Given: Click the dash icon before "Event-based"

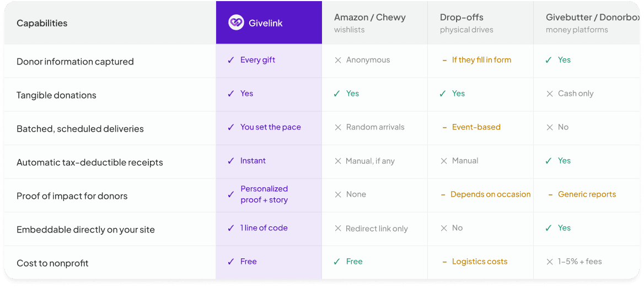Looking at the screenshot, I should coord(444,128).
